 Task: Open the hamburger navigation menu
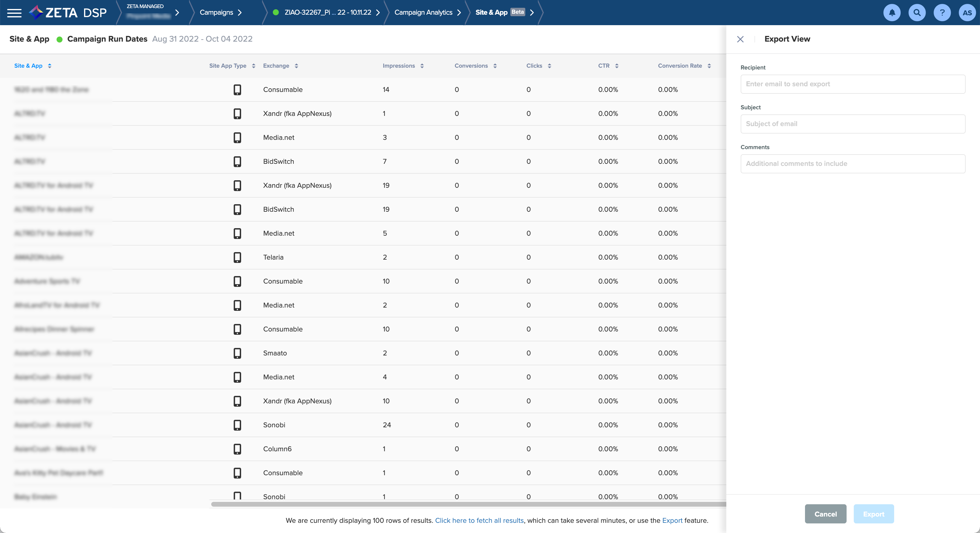(x=14, y=13)
